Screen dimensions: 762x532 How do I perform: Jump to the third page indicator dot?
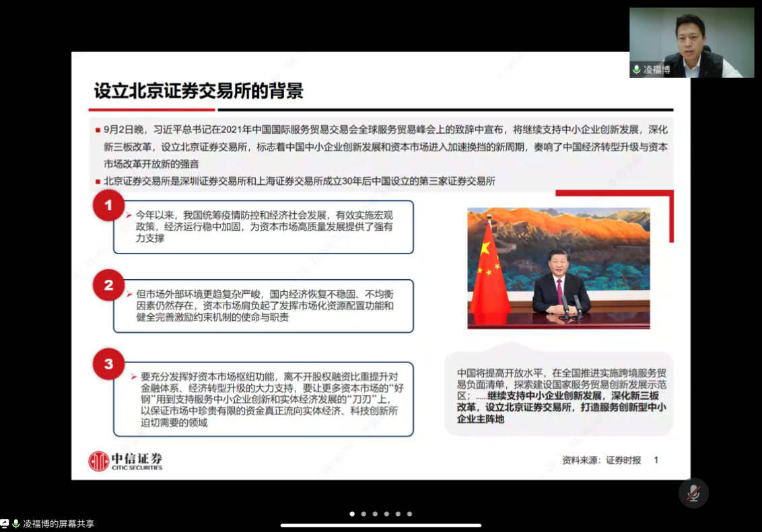pyautogui.click(x=375, y=514)
